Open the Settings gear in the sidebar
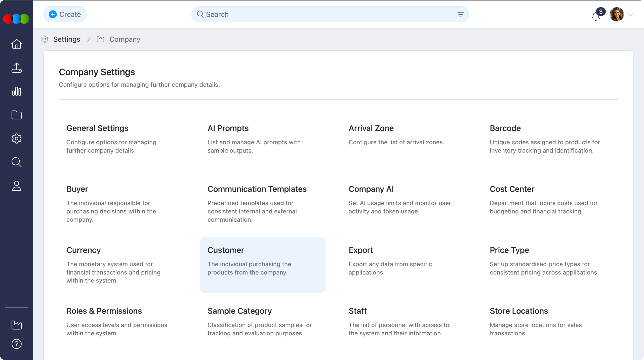 tap(16, 139)
